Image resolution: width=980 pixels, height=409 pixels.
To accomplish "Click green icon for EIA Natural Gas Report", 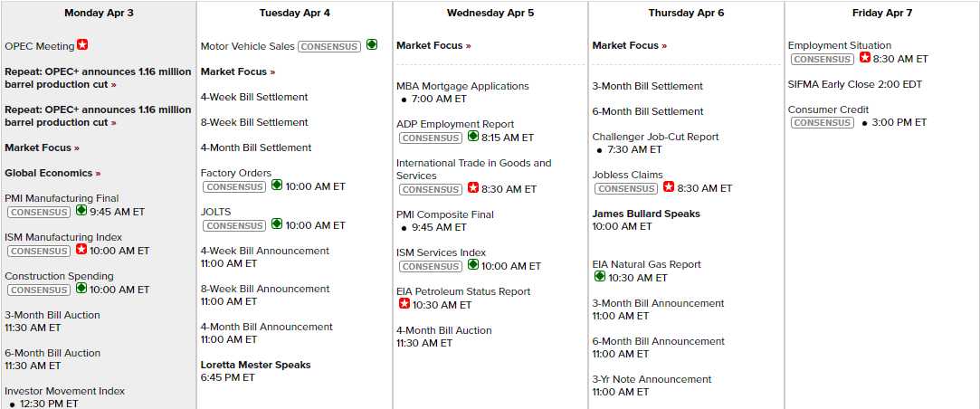I will tap(600, 277).
